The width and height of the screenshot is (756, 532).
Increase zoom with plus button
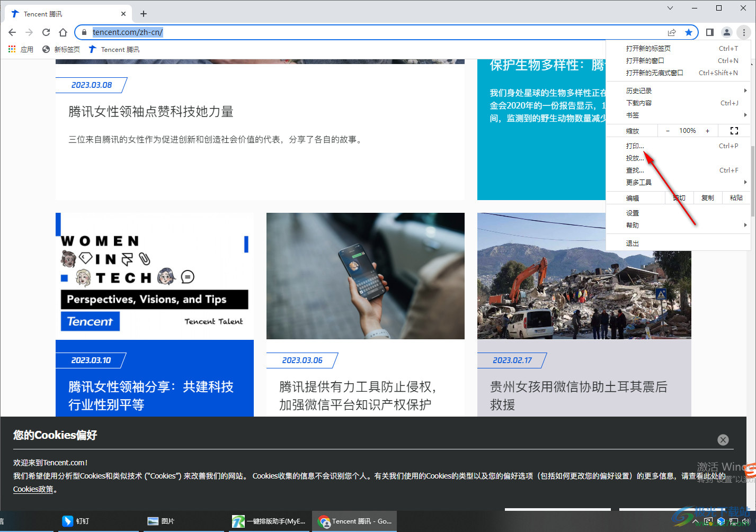[707, 131]
